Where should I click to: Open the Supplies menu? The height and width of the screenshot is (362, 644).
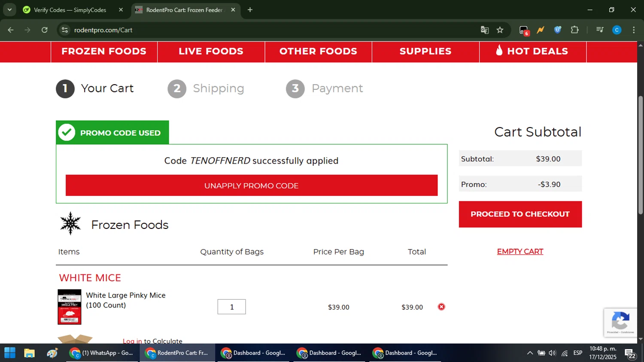point(425,52)
